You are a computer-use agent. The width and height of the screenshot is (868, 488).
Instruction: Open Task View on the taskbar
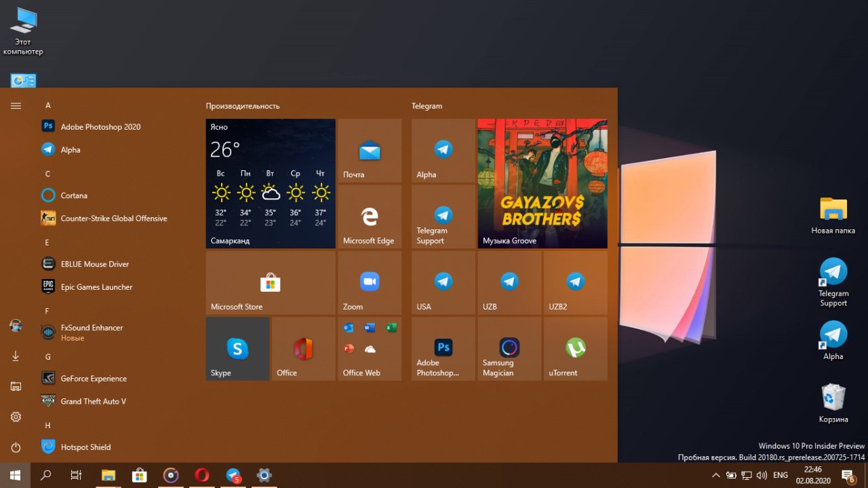[x=77, y=475]
